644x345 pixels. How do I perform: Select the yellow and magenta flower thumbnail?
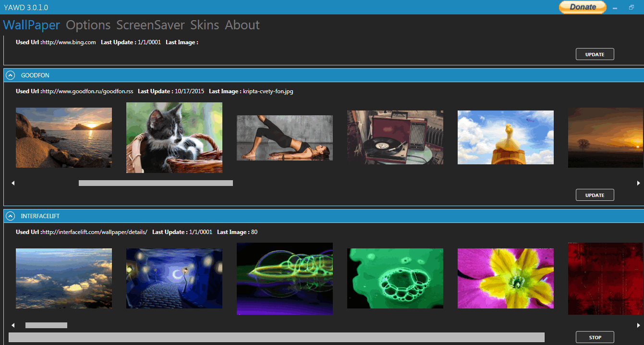point(506,278)
